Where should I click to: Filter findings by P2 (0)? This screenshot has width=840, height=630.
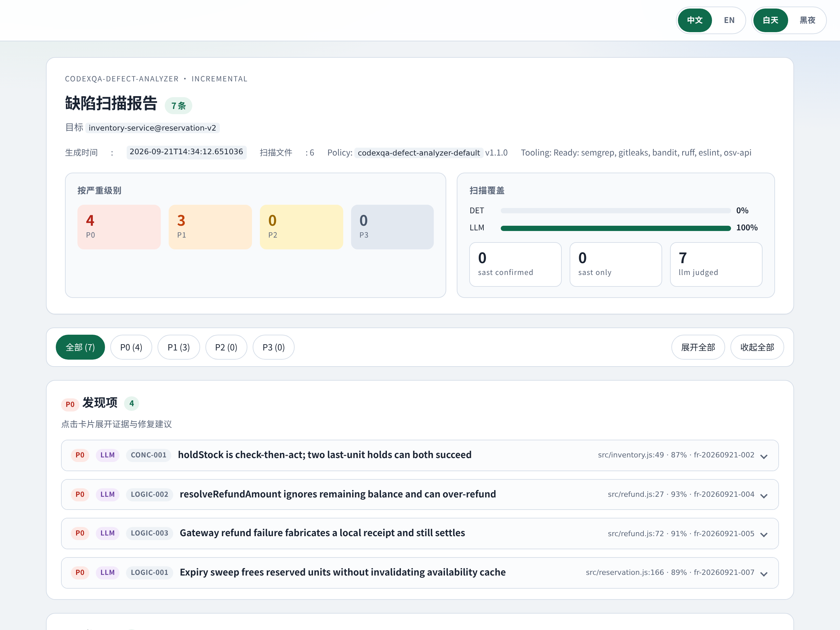pyautogui.click(x=226, y=347)
